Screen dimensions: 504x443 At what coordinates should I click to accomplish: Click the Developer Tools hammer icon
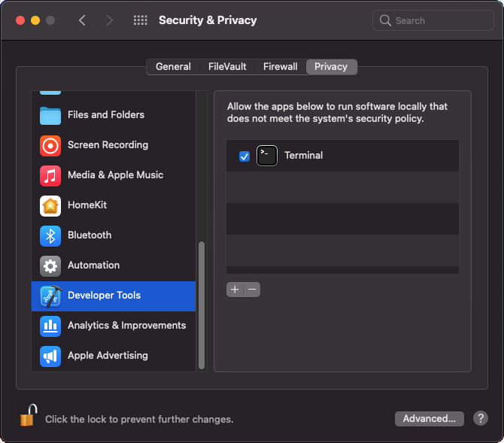click(50, 296)
